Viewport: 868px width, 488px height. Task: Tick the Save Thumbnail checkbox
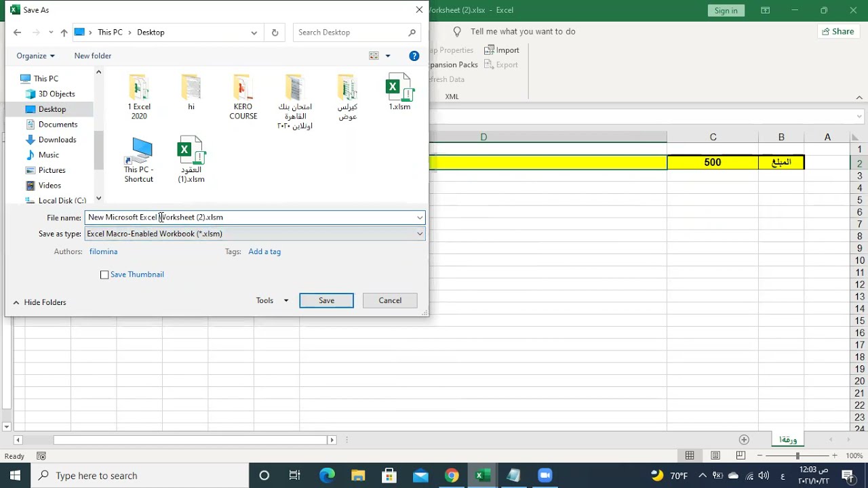point(104,274)
